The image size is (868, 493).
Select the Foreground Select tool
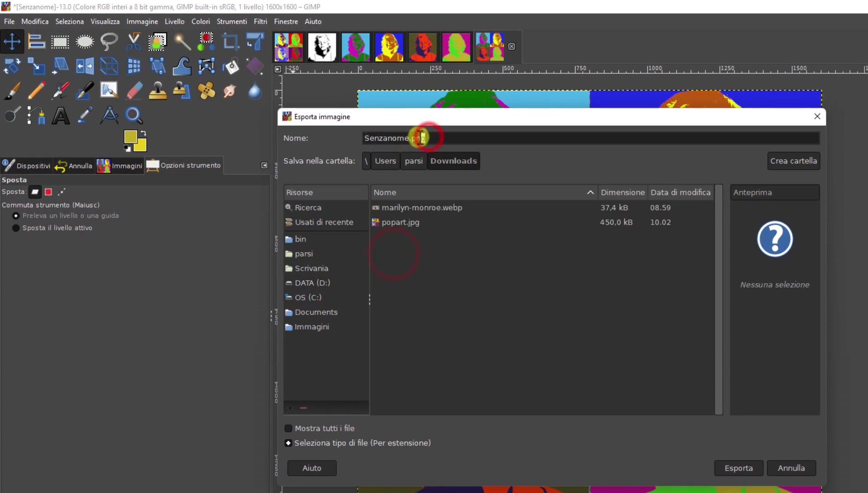click(158, 42)
